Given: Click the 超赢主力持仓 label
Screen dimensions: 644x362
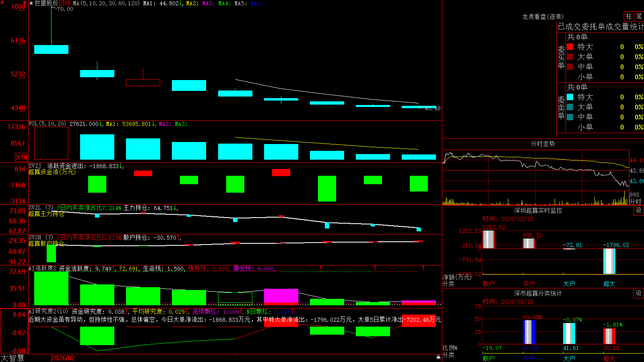Looking at the screenshot, I should [46, 214].
